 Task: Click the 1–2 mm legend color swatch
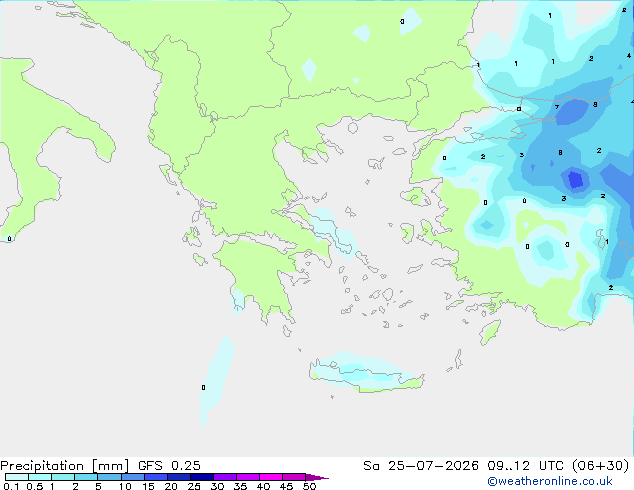point(63,477)
